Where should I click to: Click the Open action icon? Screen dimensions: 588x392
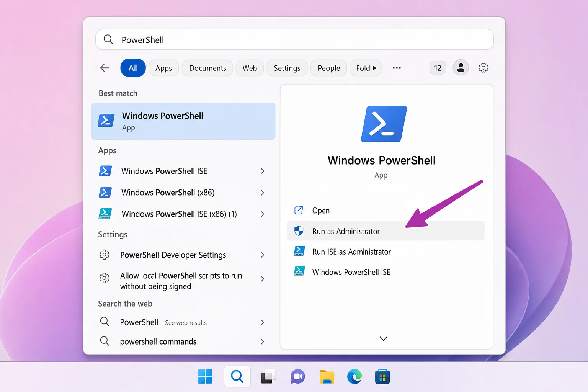click(x=299, y=210)
